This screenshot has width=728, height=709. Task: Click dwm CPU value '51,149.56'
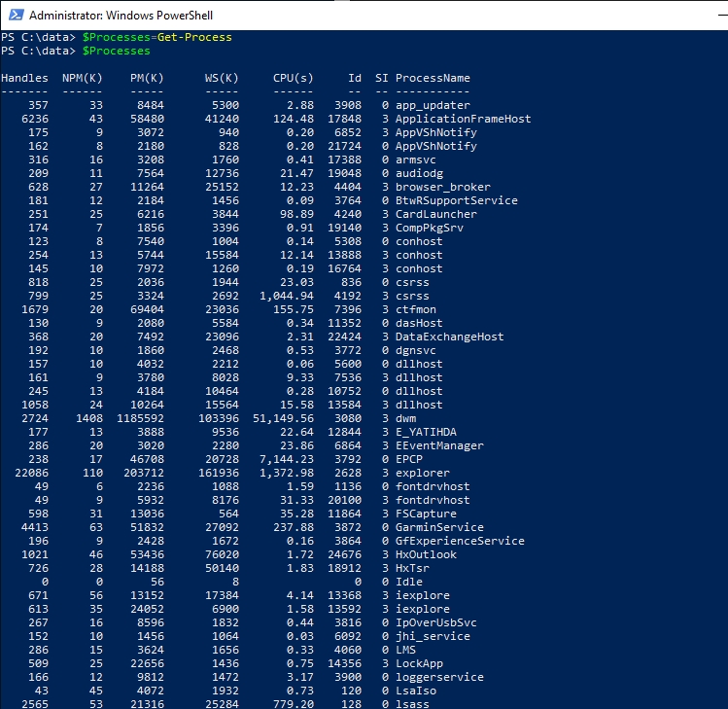(x=283, y=418)
